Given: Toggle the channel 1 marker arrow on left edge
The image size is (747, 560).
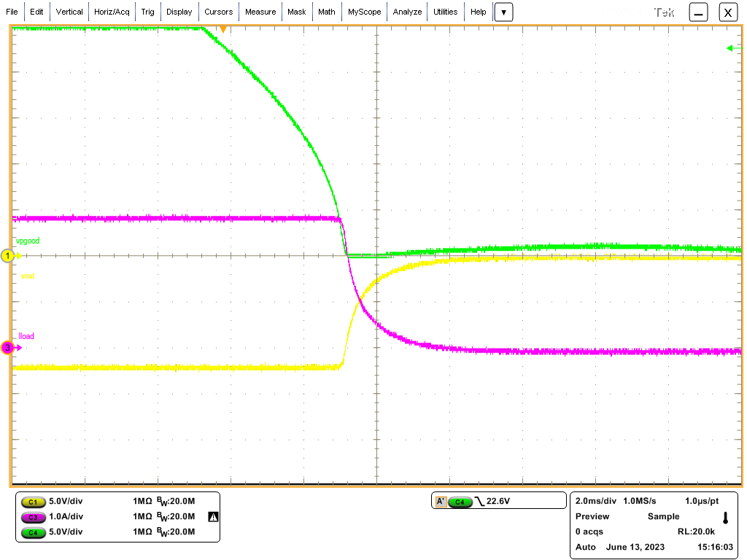Looking at the screenshot, I should click(x=7, y=256).
